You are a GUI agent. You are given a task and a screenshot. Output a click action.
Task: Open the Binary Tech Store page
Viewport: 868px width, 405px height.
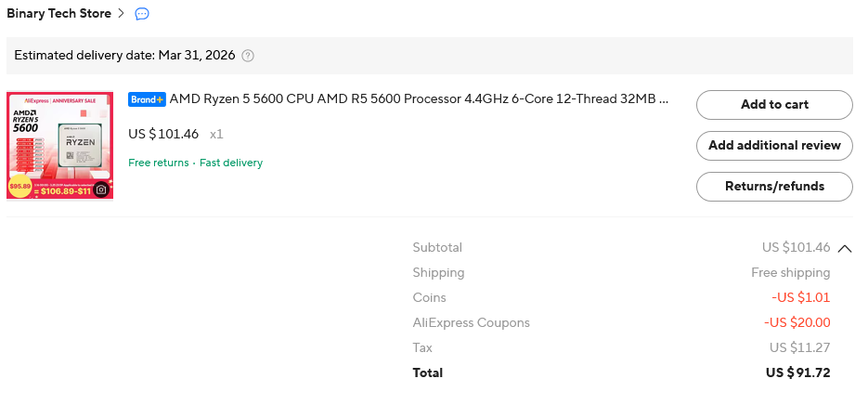[x=58, y=13]
